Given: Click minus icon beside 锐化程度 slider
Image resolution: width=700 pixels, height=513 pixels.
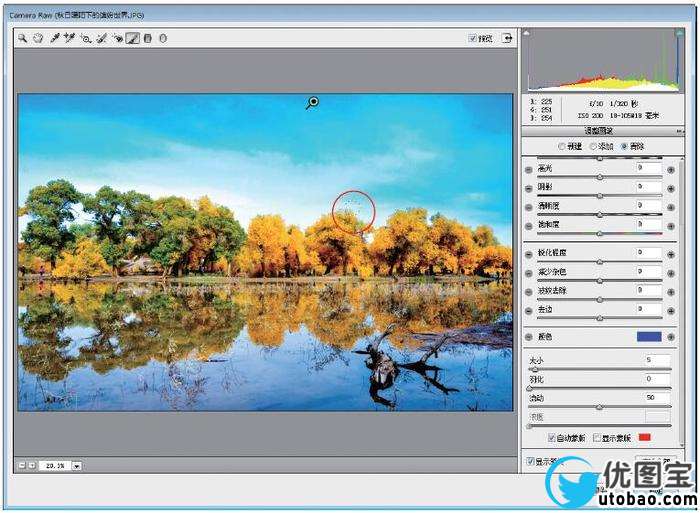Looking at the screenshot, I should (x=529, y=254).
